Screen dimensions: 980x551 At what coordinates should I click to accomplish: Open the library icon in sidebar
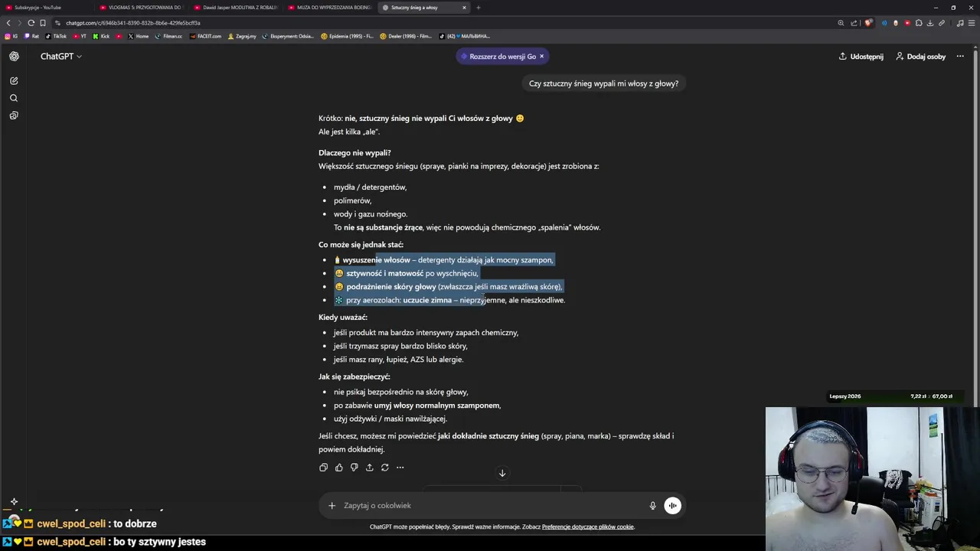click(14, 116)
